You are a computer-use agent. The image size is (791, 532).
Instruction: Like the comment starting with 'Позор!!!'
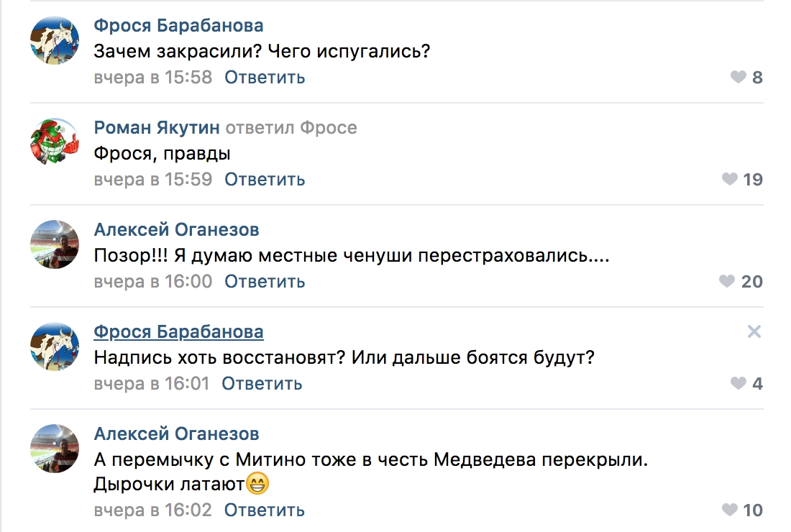coord(728,281)
